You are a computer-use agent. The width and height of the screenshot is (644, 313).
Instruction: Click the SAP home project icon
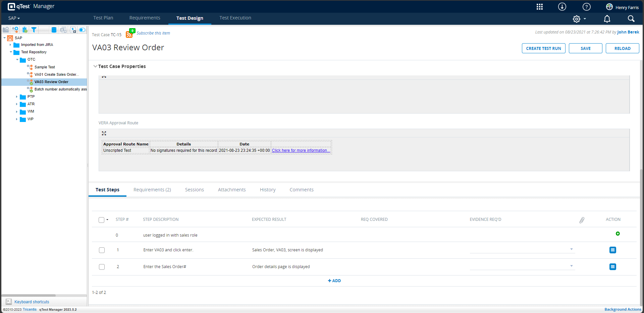[x=10, y=38]
